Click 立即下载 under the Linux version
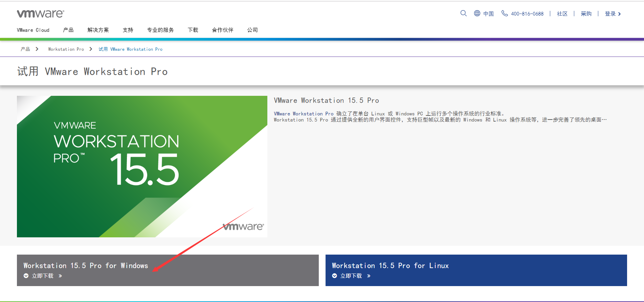This screenshot has height=302, width=644. [x=351, y=276]
